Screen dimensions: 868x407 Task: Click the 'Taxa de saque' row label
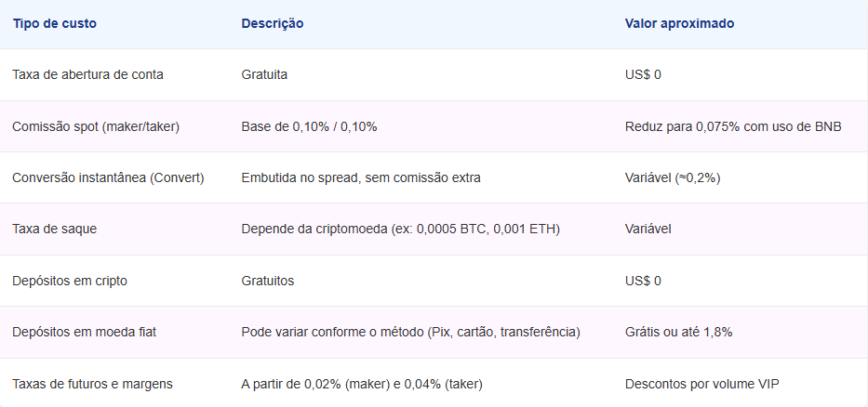(53, 229)
